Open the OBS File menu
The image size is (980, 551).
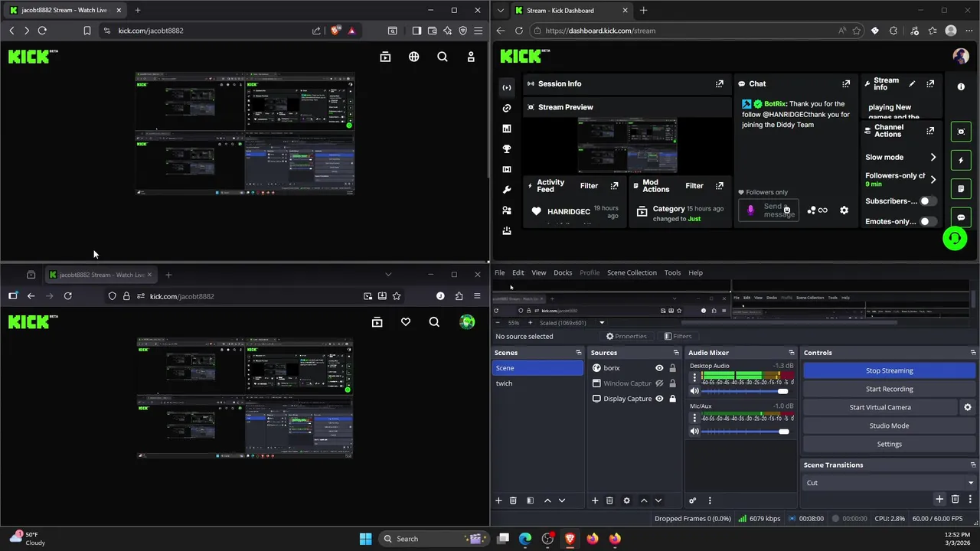pyautogui.click(x=499, y=272)
